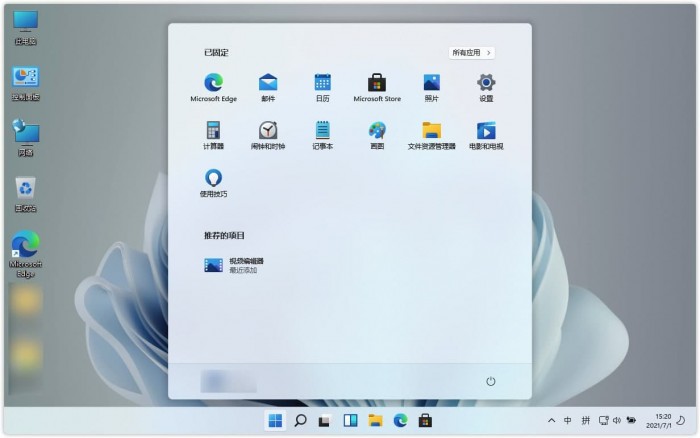
Task: Open Microsoft Store from taskbar
Action: (425, 421)
